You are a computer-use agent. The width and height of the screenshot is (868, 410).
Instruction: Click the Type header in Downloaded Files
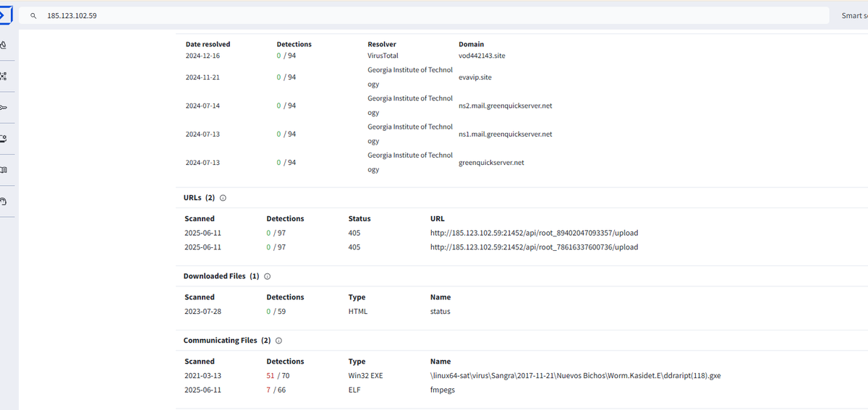coord(357,297)
